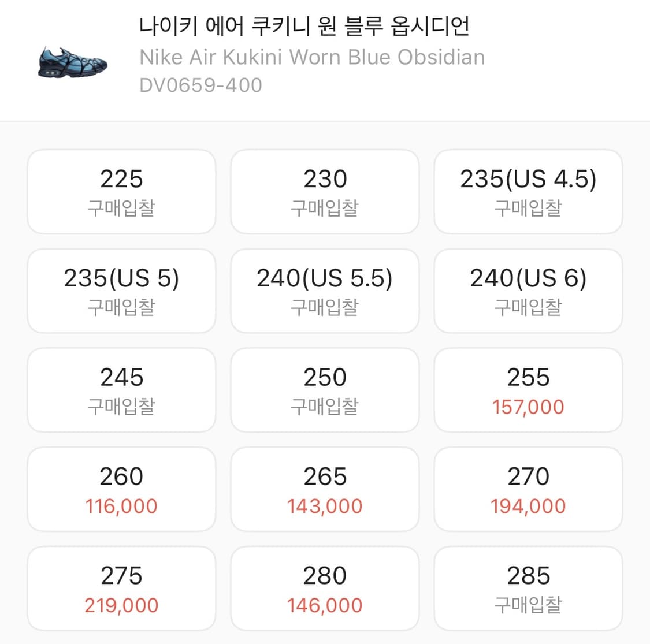
Task: Select size 225 with 구매입찰 option
Action: (x=121, y=191)
